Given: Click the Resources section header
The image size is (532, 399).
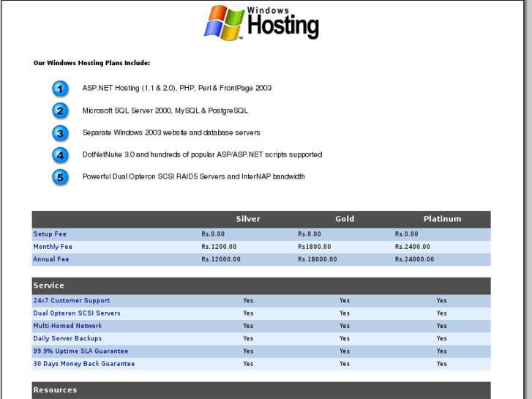Looking at the screenshot, I should [55, 390].
